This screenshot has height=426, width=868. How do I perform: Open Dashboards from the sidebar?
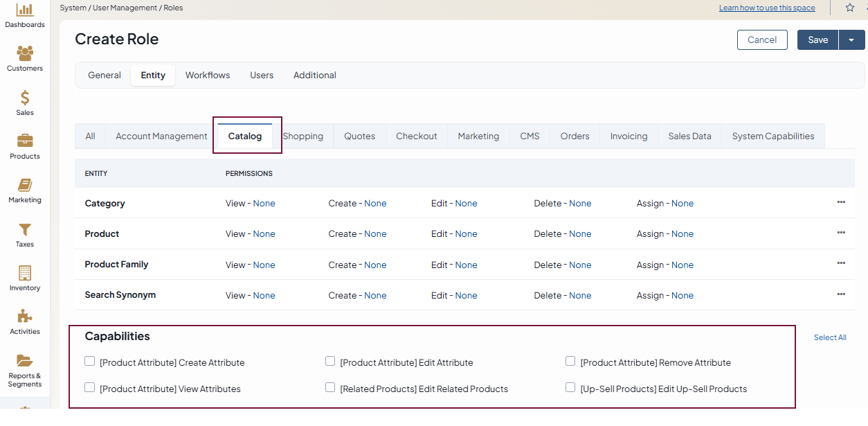(25, 10)
